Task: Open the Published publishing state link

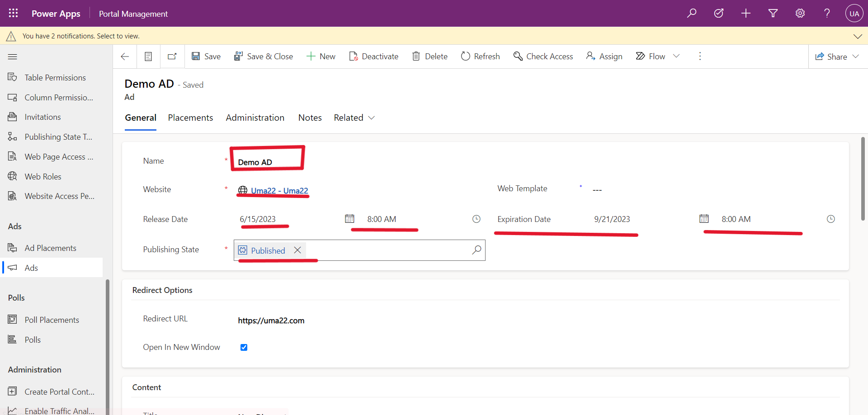Action: 268,251
